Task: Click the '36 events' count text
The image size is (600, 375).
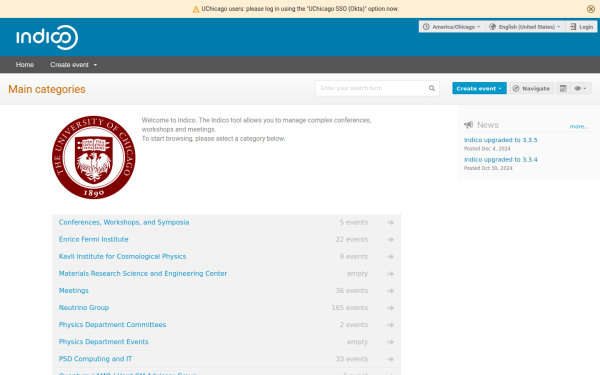Action: point(351,290)
